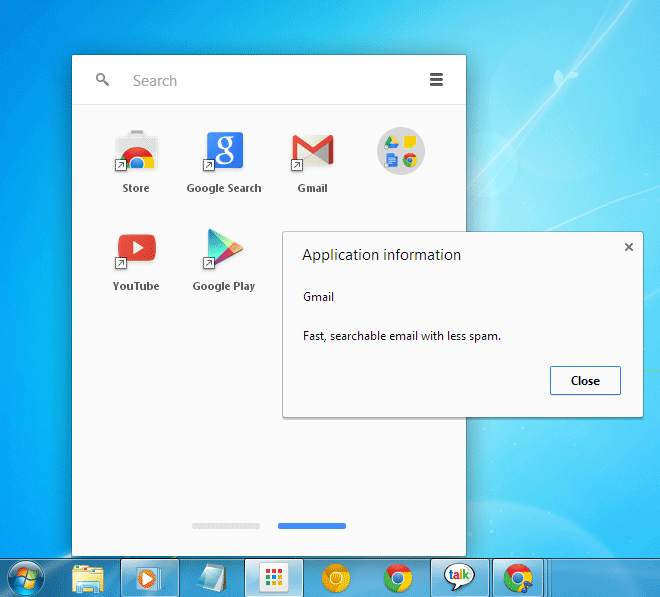The image size is (660, 597).
Task: Click the Google Search label text
Action: [224, 189]
